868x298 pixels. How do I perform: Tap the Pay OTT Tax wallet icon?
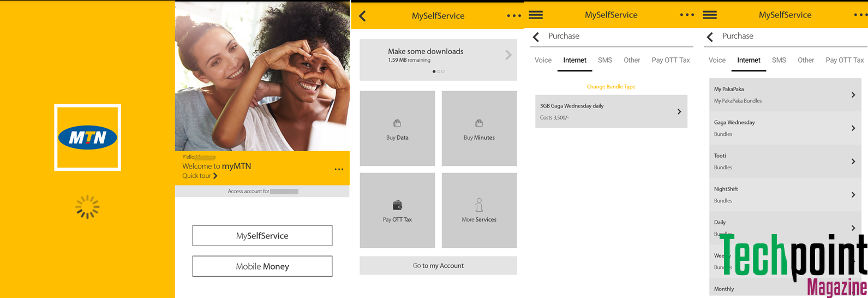(x=398, y=205)
